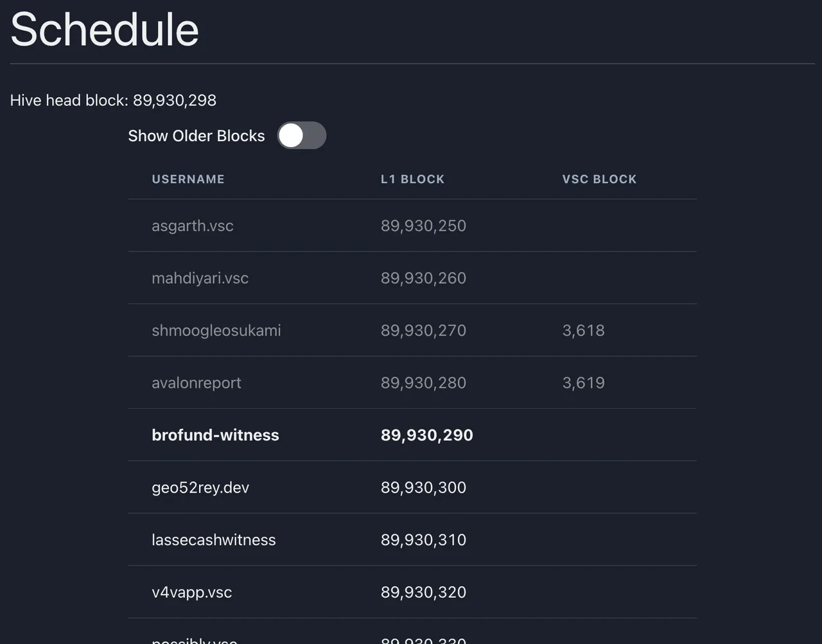Open VSC block 3,619

pos(583,383)
